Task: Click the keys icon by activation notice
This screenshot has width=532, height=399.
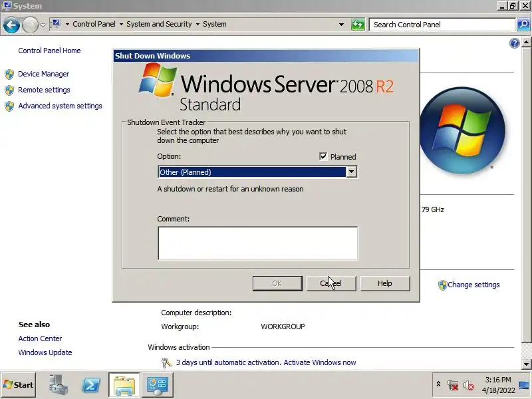Action: tap(166, 362)
